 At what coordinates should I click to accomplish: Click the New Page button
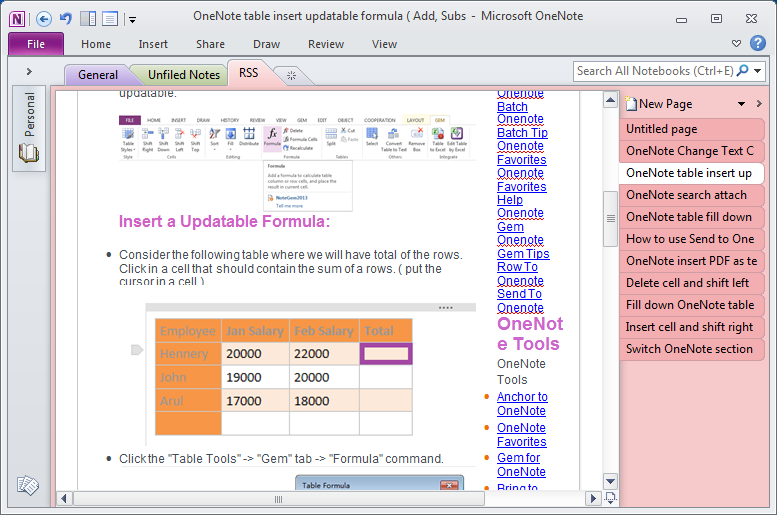pos(659,104)
